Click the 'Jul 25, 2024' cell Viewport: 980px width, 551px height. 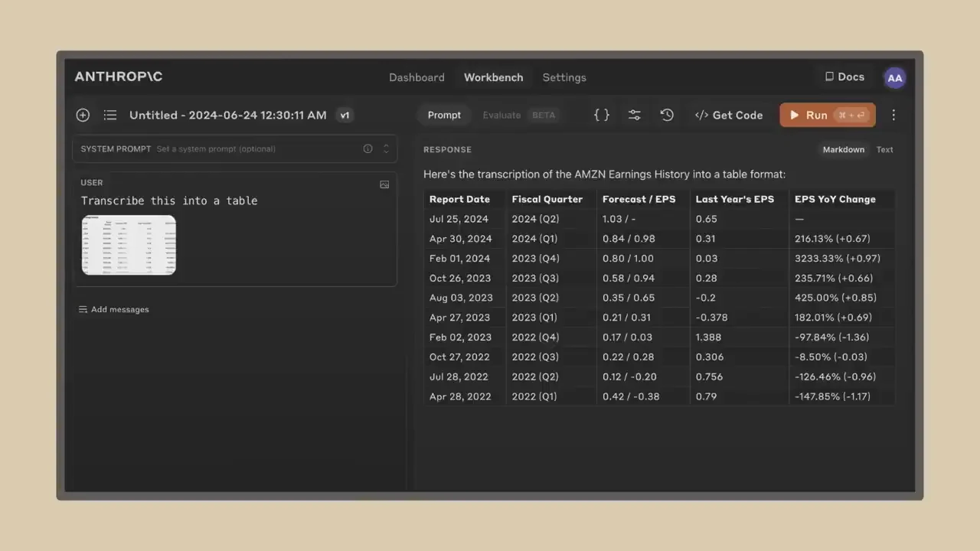(x=459, y=219)
